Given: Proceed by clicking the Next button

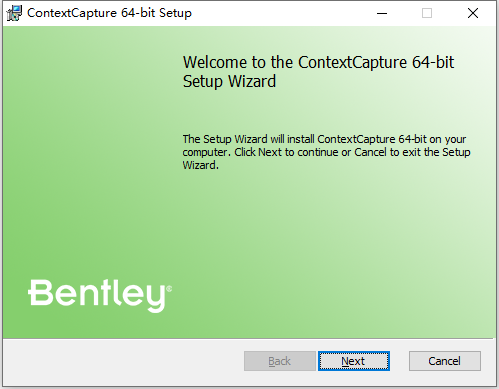Looking at the screenshot, I should [x=354, y=361].
